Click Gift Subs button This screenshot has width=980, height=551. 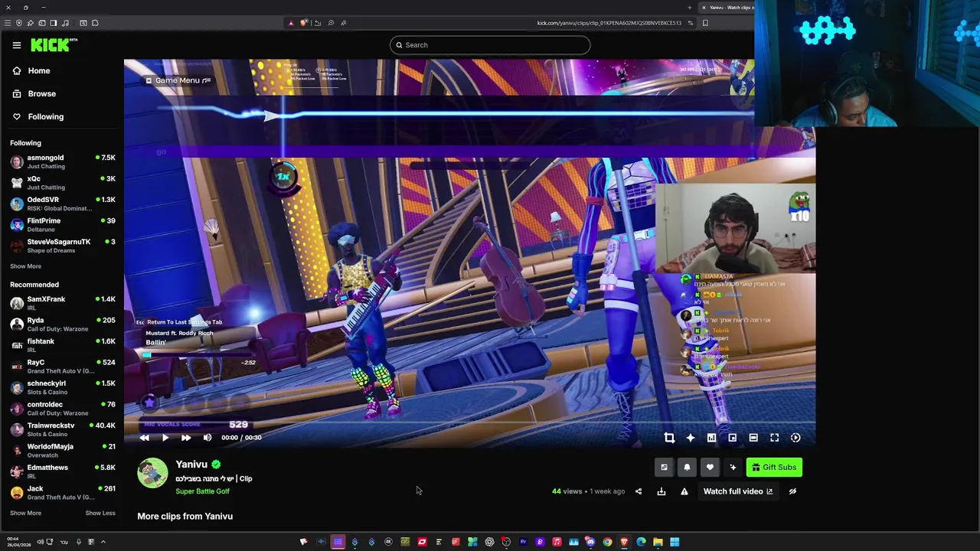tap(774, 468)
